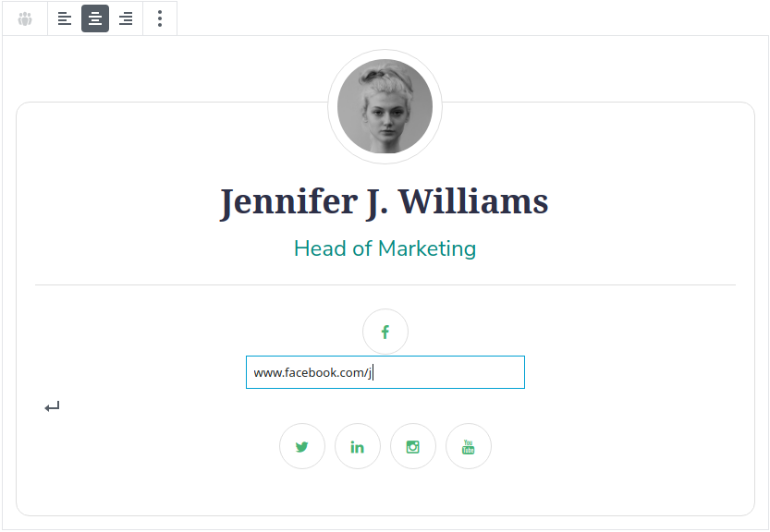The image size is (770, 532).
Task: Select the LinkedIn social icon
Action: (x=358, y=447)
